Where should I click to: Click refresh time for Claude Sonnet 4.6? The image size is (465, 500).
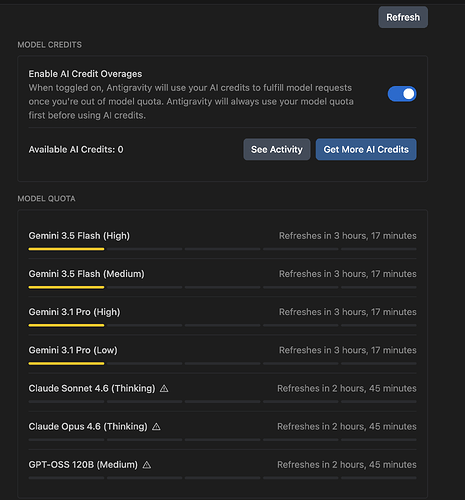pos(347,388)
